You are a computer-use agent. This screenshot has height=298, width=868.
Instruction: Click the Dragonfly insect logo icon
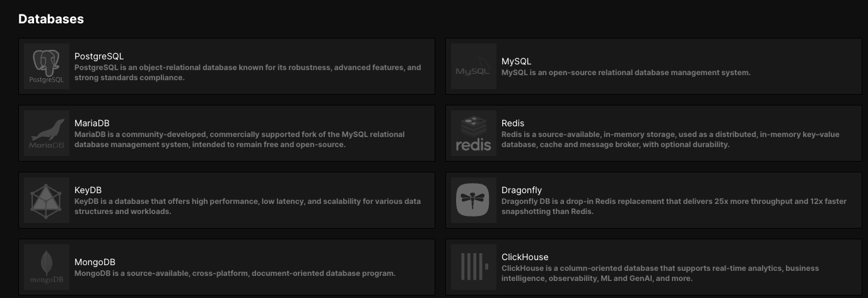click(474, 200)
